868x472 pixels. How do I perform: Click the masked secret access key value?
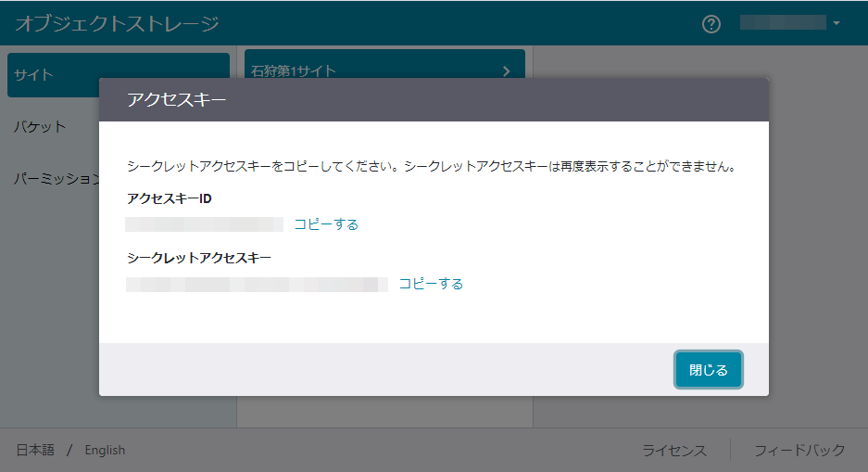coord(257,284)
